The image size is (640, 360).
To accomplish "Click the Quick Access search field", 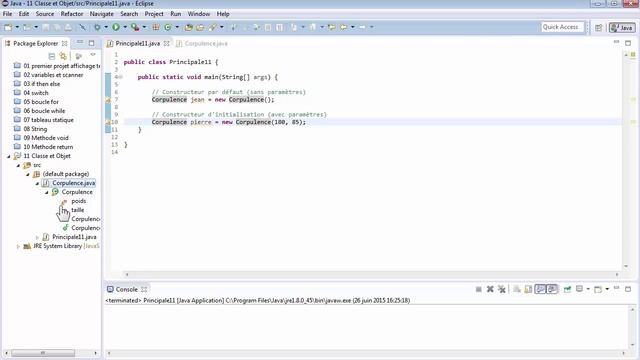I will (562, 27).
